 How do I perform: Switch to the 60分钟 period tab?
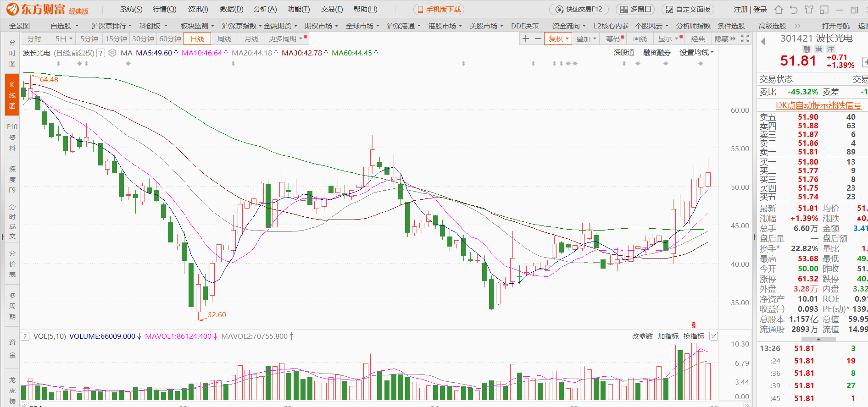170,39
